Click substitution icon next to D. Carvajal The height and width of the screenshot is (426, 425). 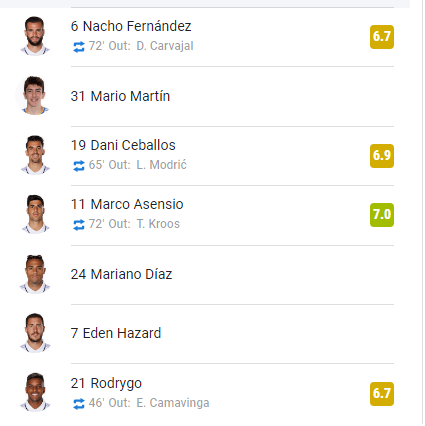pos(79,47)
